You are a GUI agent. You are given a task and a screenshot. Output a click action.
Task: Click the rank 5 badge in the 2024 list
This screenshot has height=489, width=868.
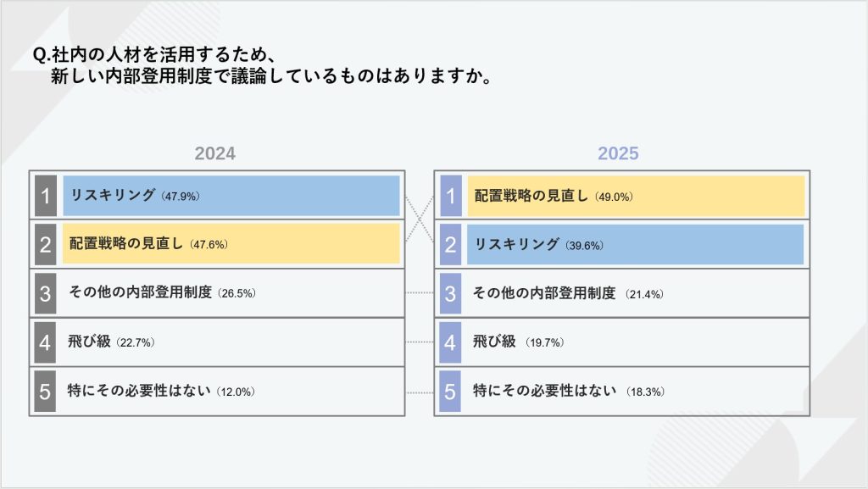click(x=46, y=392)
